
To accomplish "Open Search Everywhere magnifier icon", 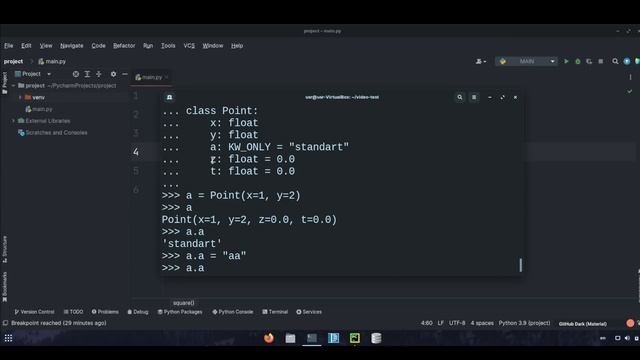I will pyautogui.click(x=615, y=61).
